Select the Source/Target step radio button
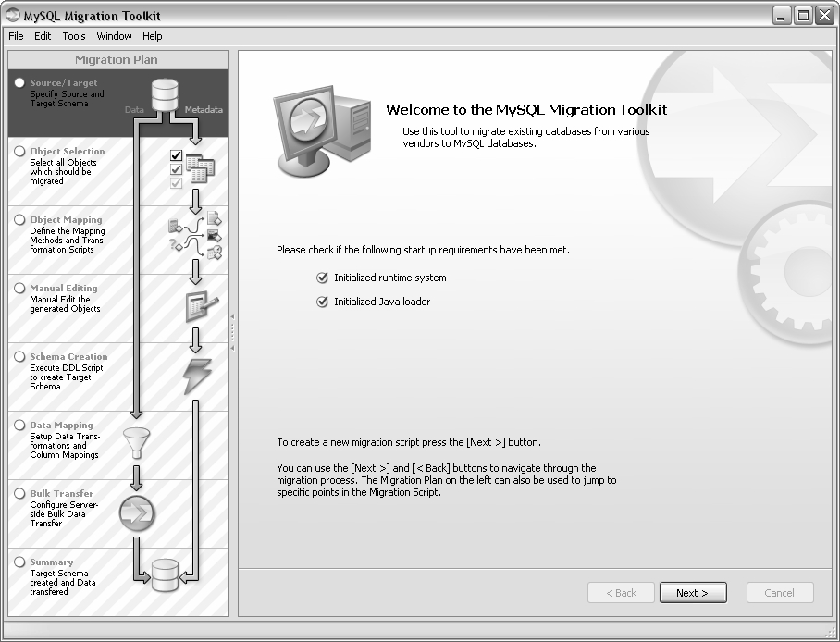This screenshot has width=840, height=642. tap(19, 83)
